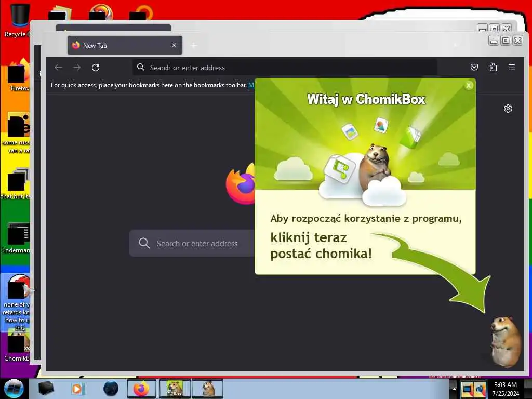Launch media player from taskbar

[77, 389]
